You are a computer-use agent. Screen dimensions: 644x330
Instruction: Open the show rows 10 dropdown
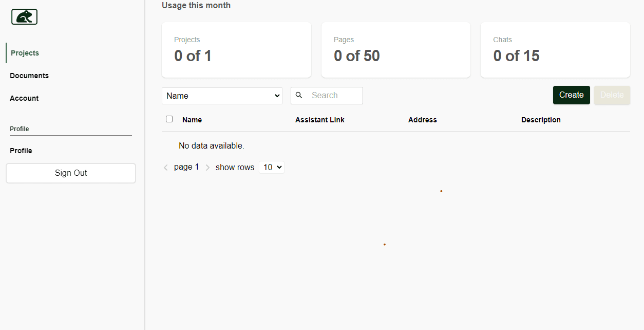tap(272, 167)
